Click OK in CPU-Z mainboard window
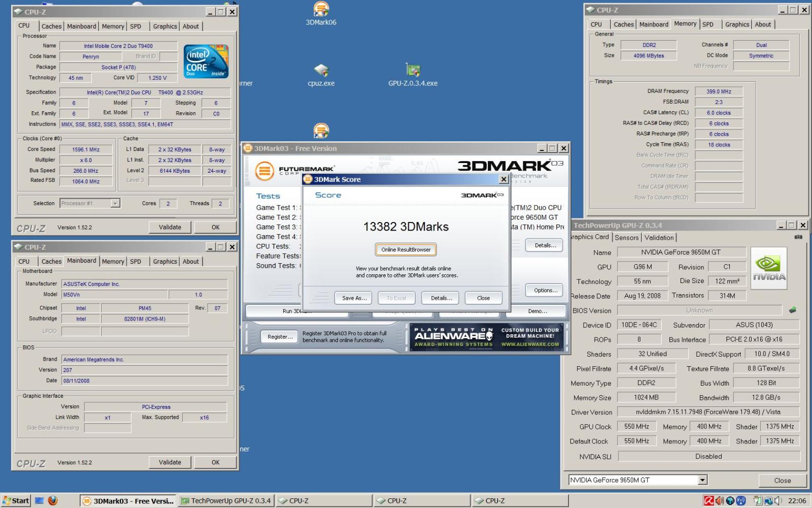 pyautogui.click(x=215, y=462)
